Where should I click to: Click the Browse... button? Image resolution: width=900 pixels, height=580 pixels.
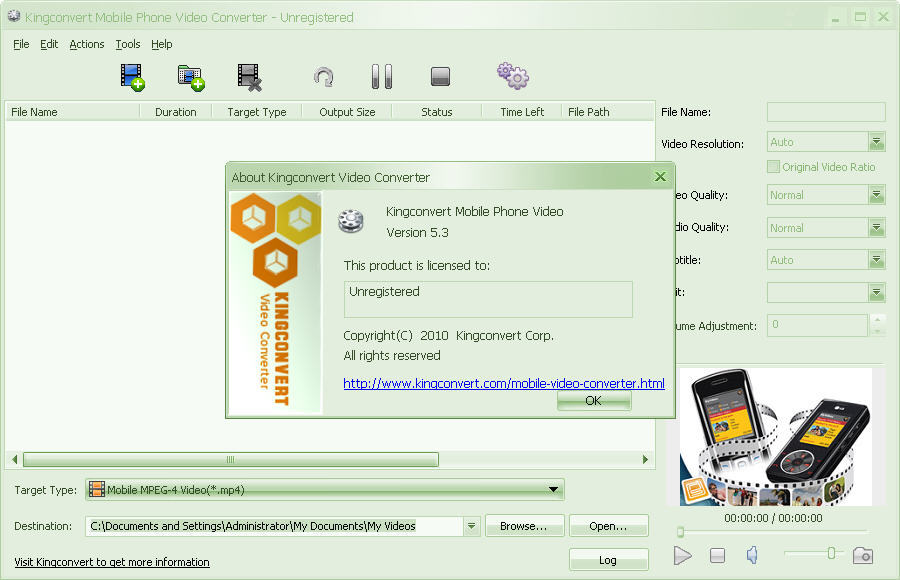524,526
